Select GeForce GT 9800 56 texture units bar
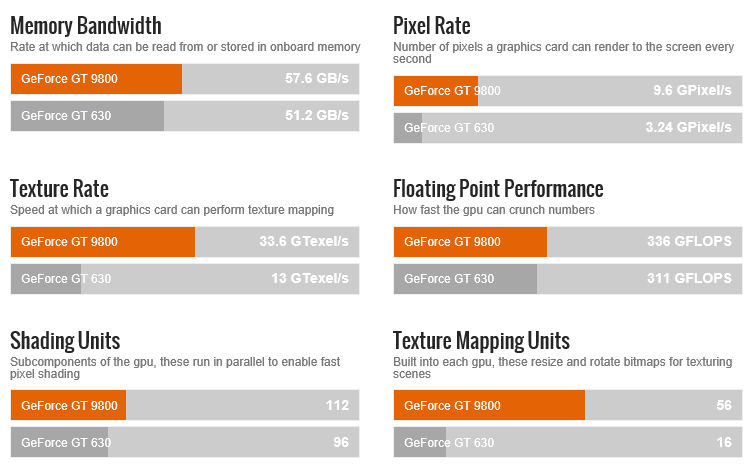This screenshot has width=756, height=470. (x=568, y=405)
